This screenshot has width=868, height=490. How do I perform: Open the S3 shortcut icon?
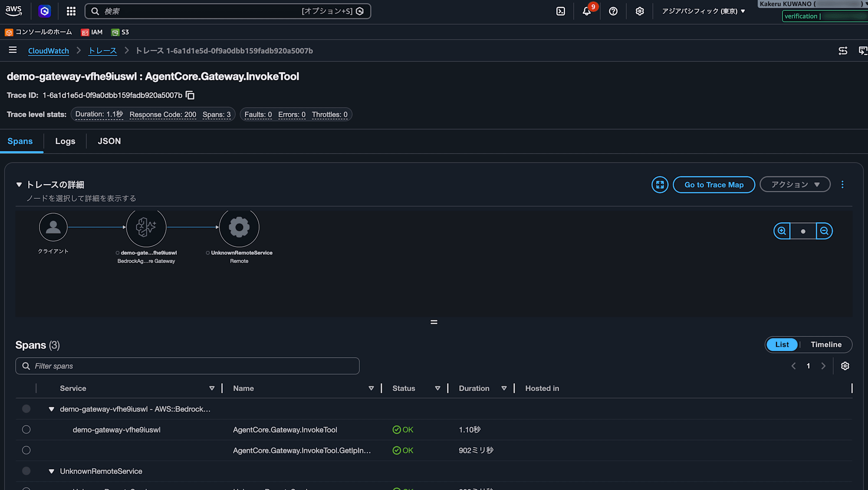[115, 33]
